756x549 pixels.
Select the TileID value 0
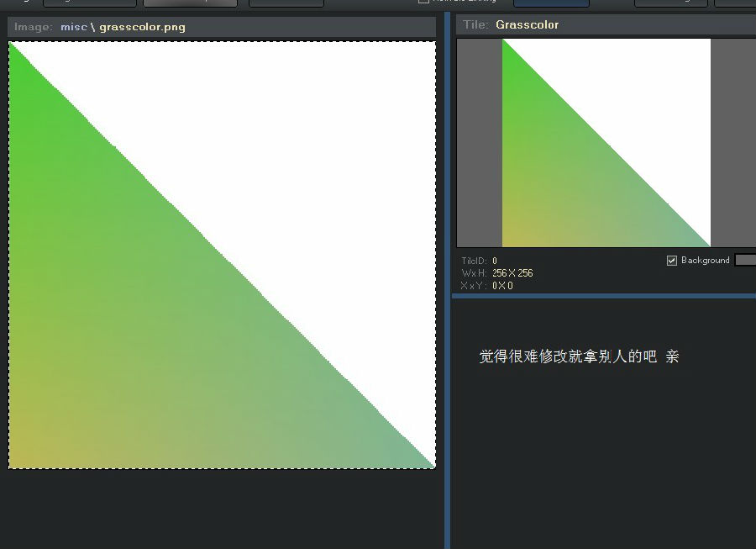point(495,261)
